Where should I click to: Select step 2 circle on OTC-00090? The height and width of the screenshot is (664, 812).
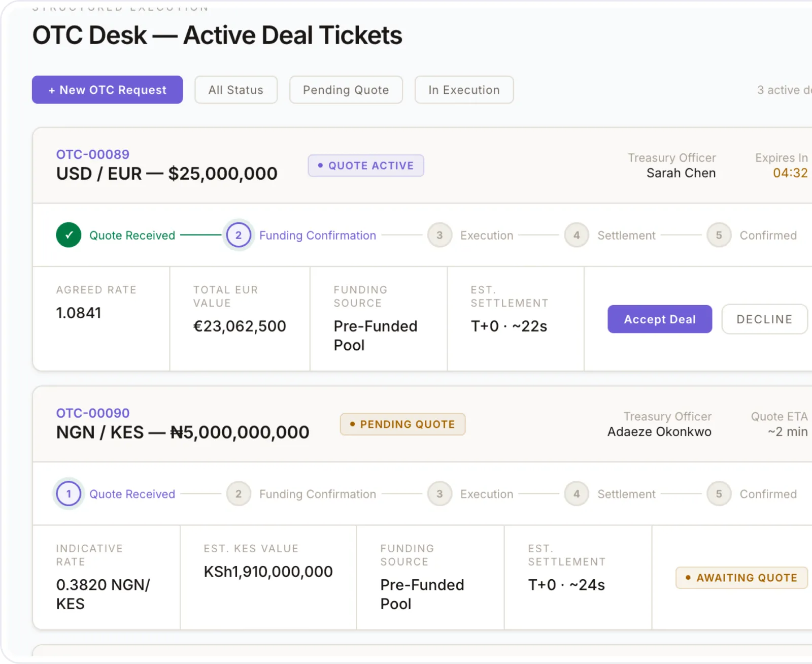pos(239,494)
